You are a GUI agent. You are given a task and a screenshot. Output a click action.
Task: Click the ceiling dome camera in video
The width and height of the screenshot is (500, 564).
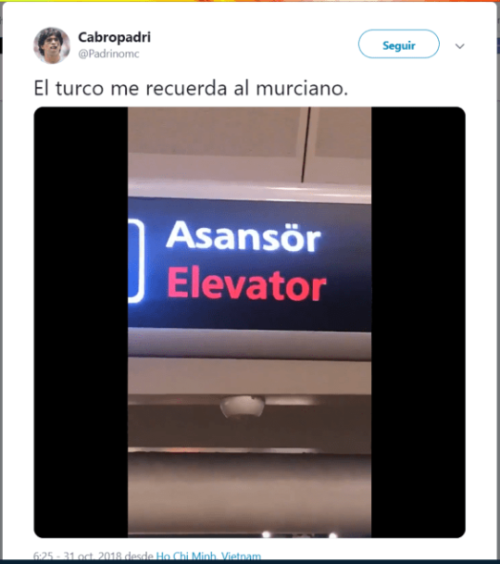point(242,407)
